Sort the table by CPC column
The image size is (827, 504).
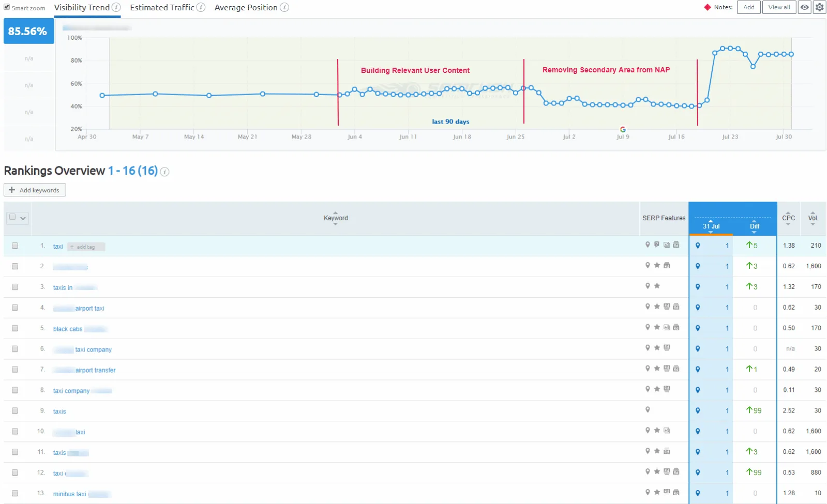tap(788, 218)
